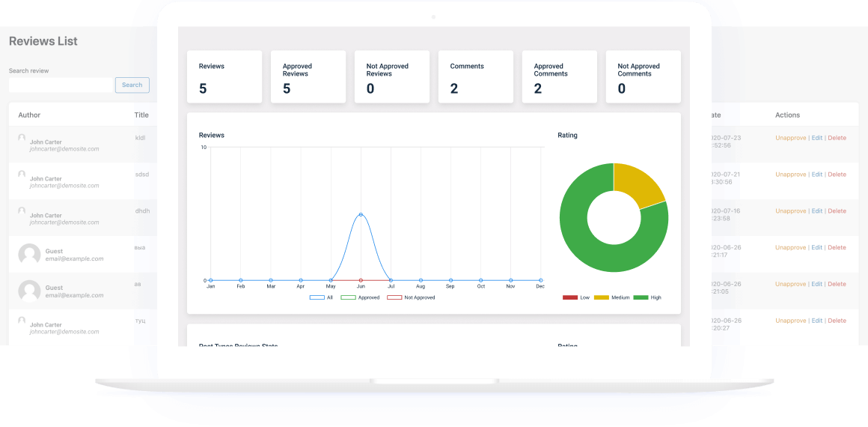Unapprove the review dated 07-16
This screenshot has width=868, height=427.
coord(790,211)
